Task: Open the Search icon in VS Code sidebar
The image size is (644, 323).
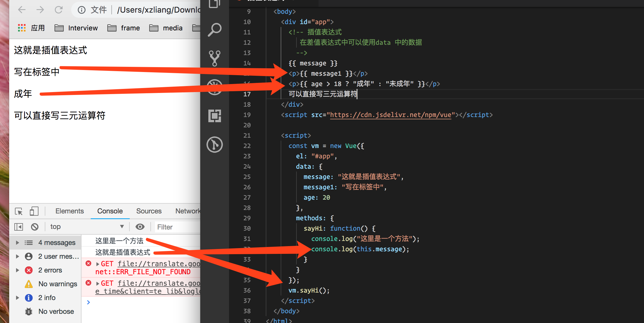Action: [x=214, y=30]
